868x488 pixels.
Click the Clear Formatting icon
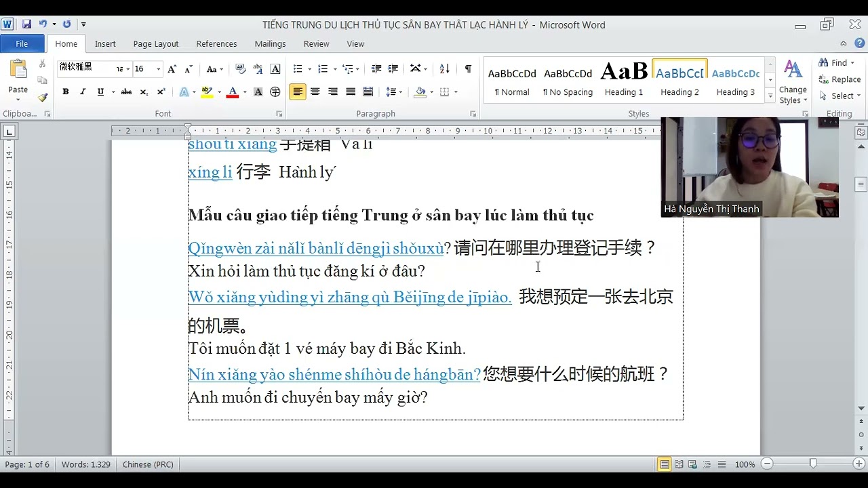[240, 69]
